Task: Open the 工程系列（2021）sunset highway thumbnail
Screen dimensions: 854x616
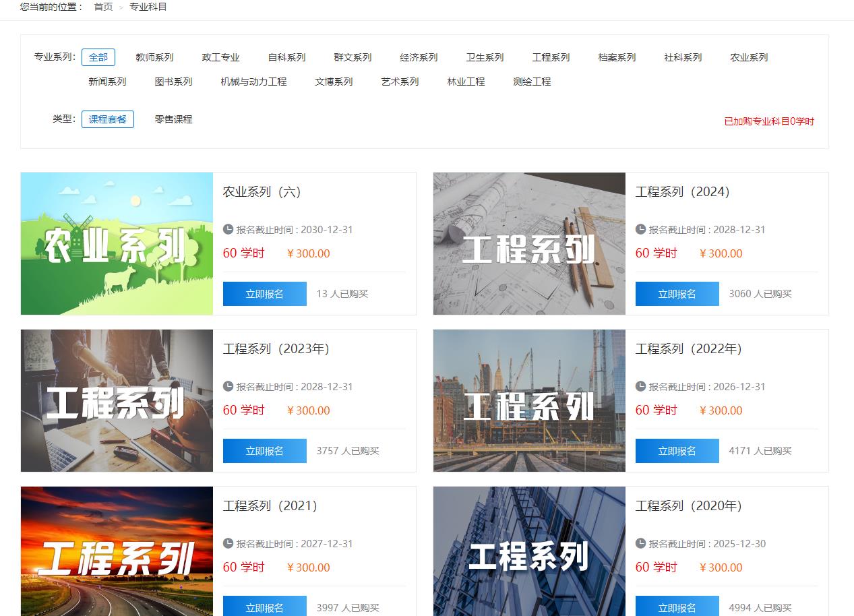Action: (117, 551)
